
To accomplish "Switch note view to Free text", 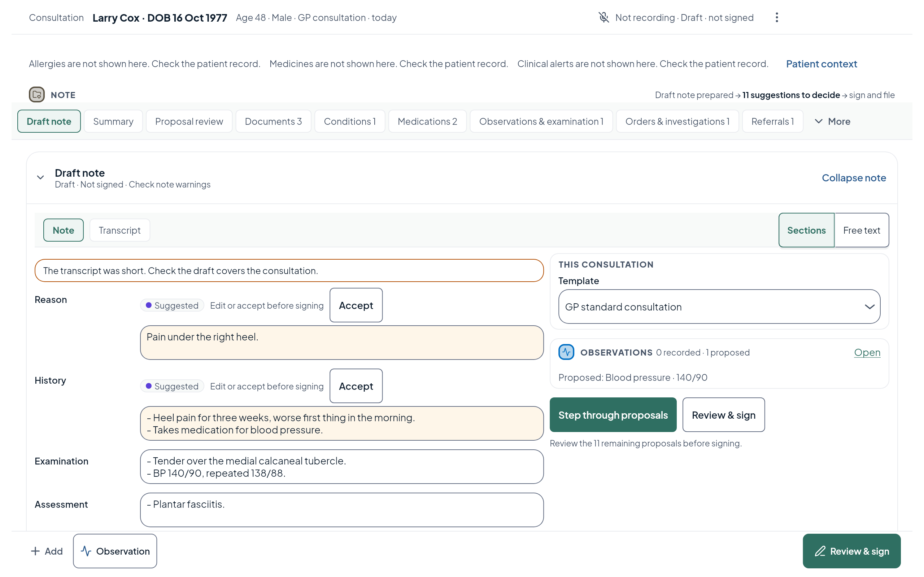I will [x=862, y=230].
